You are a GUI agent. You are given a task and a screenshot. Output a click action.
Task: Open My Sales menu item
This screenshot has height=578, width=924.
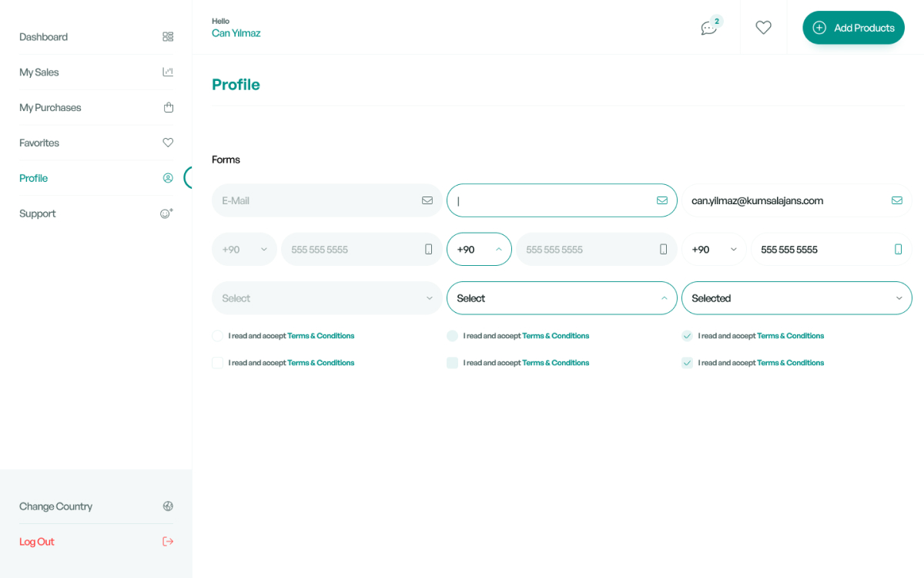point(96,72)
